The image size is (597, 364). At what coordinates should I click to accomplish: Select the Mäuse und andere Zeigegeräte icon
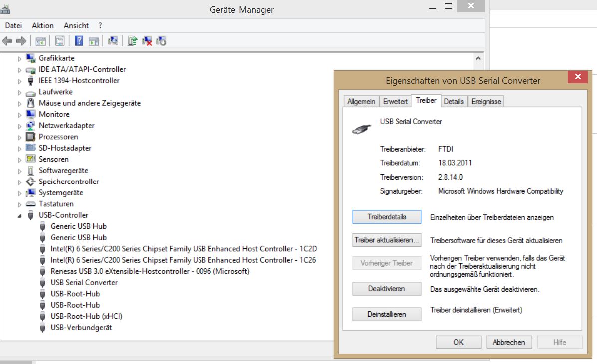(31, 103)
